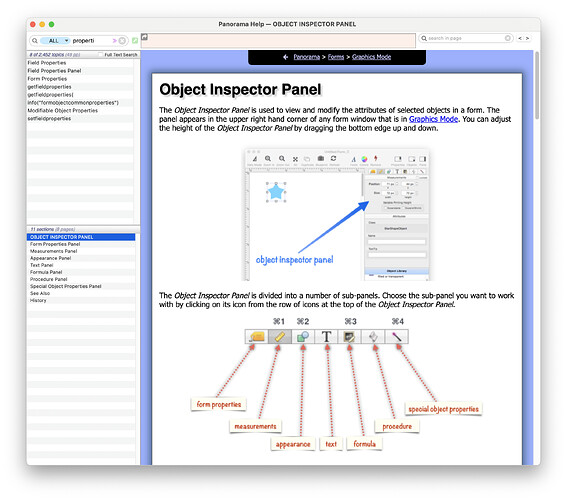Open the ALL search scope dropdown
This screenshot has height=500, width=567.
pos(55,41)
